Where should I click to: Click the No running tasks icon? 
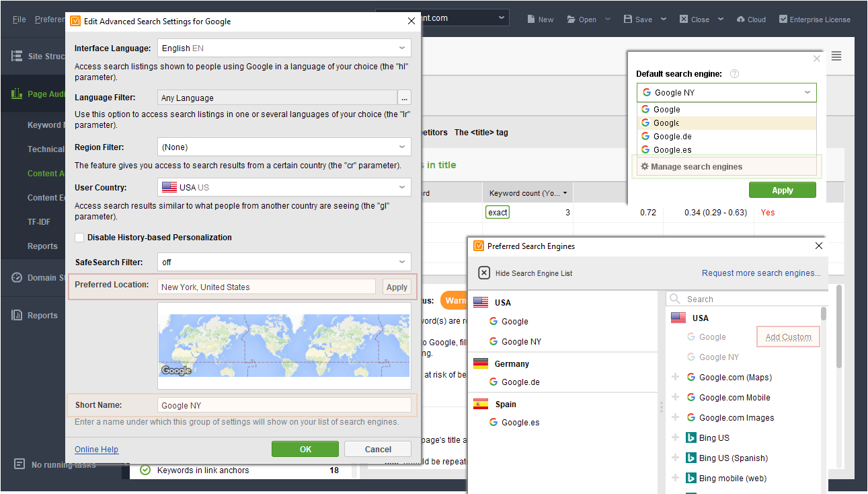[19, 464]
